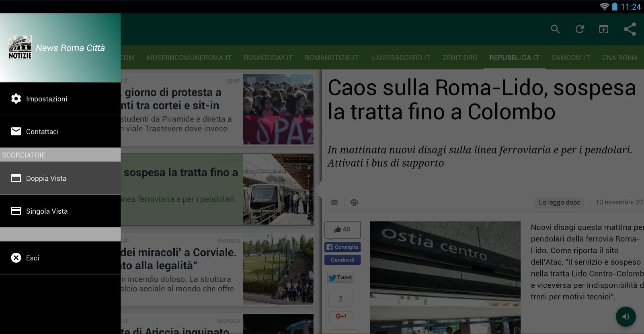Check the Wi-Fi status icon
Screen dimensions: 644x334
coord(604,6)
